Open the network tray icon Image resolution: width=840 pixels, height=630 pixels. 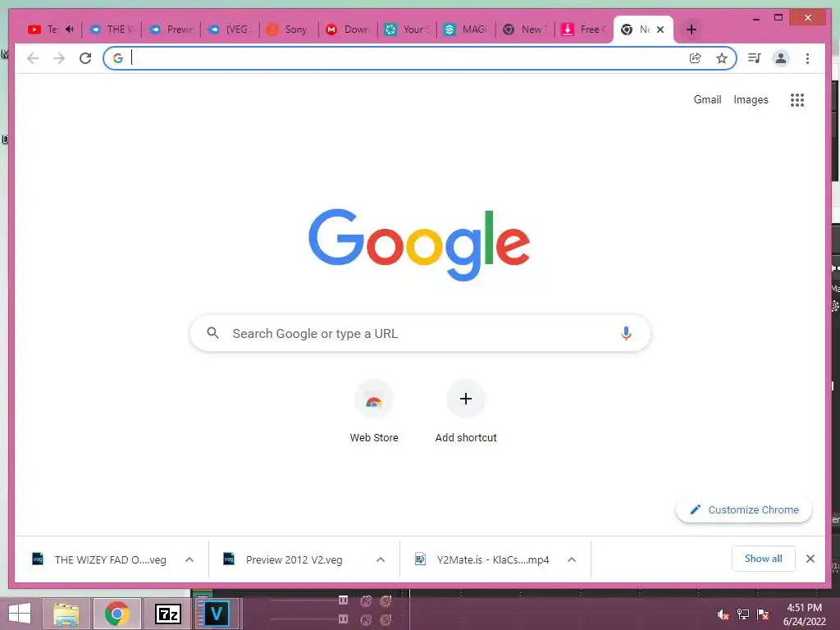[x=743, y=614]
